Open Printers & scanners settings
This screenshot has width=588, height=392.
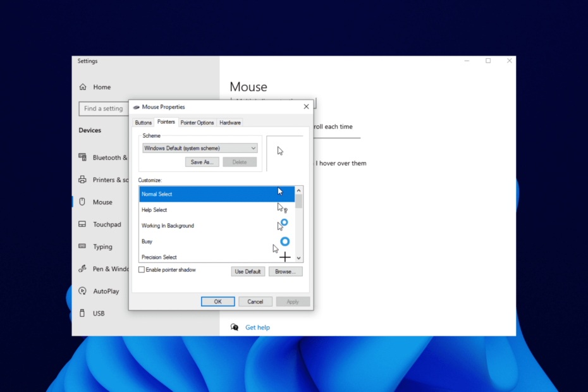[104, 180]
